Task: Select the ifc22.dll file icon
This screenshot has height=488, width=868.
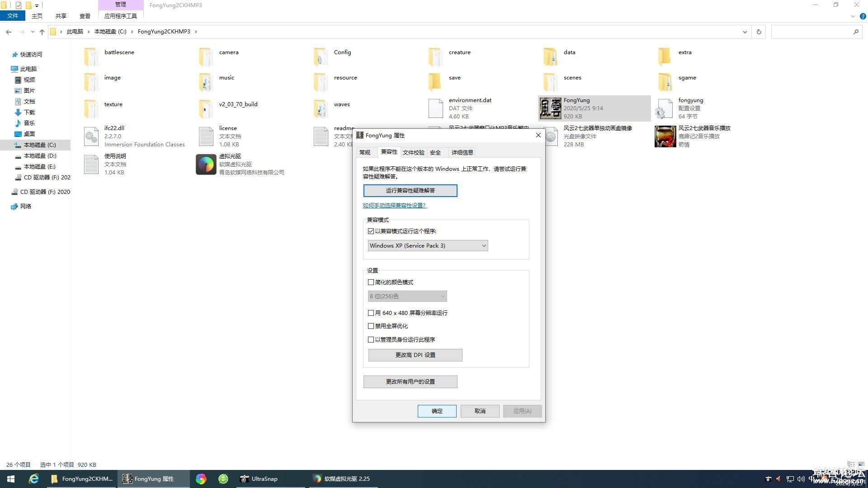Action: (91, 136)
